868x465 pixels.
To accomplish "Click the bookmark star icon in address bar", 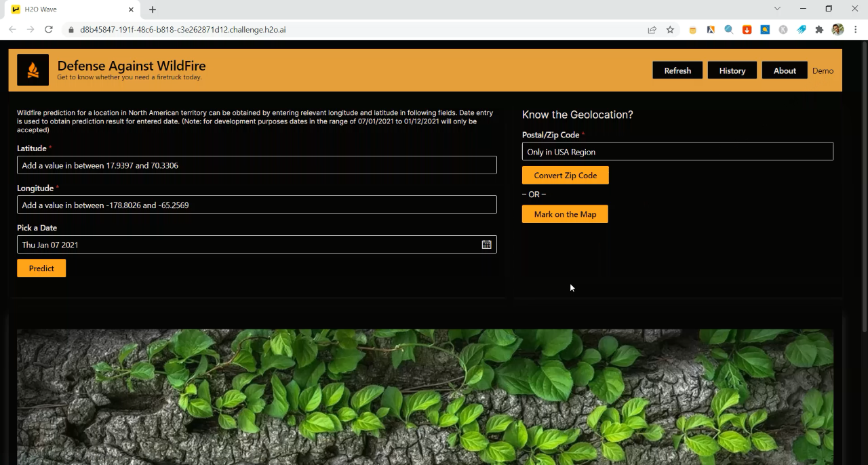I will [670, 30].
